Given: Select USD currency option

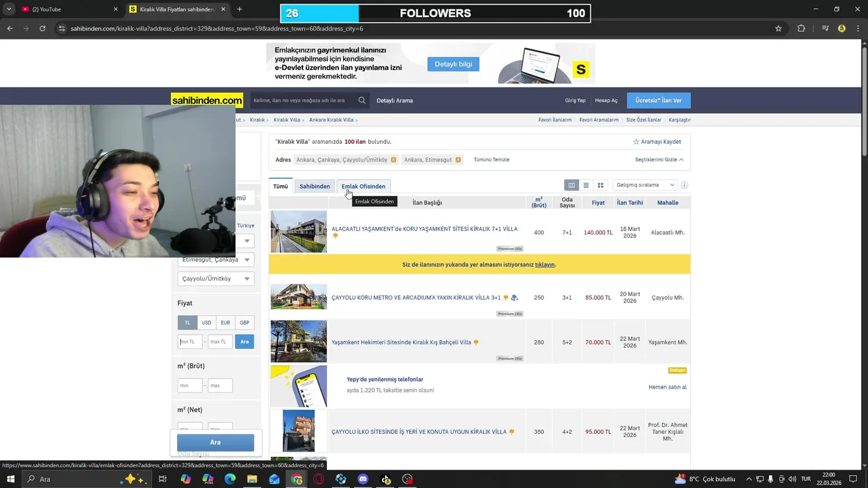Looking at the screenshot, I should point(206,323).
